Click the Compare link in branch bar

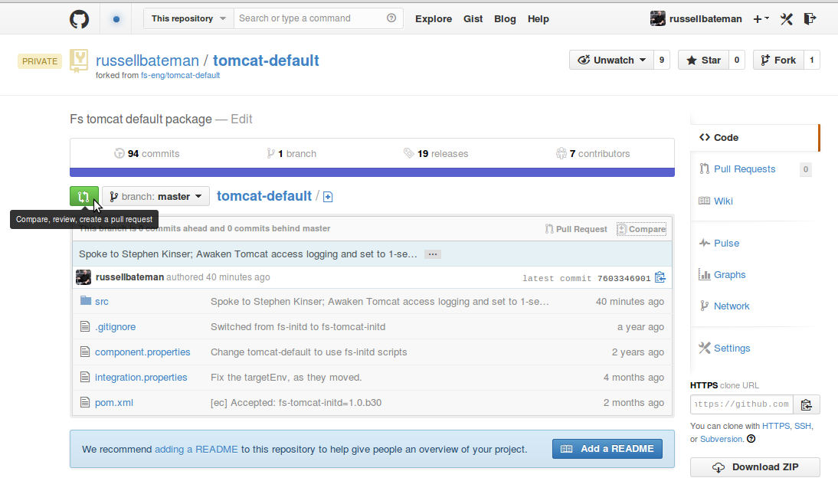point(641,229)
